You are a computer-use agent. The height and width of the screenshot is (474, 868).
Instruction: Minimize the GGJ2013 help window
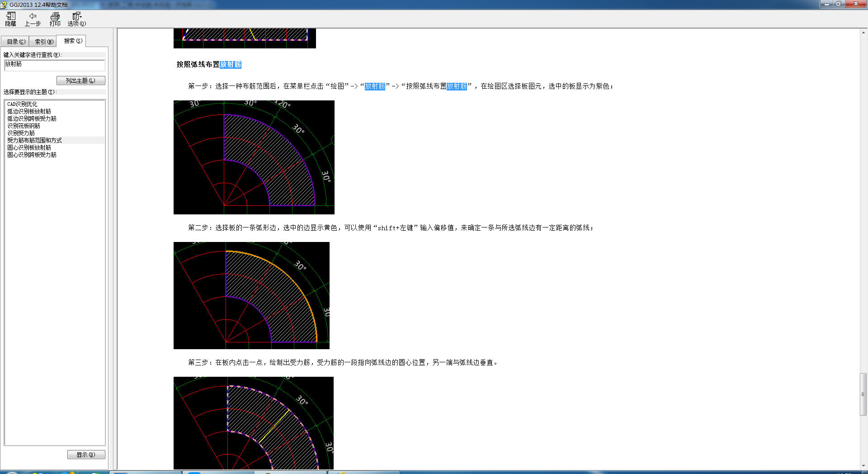(x=827, y=4)
